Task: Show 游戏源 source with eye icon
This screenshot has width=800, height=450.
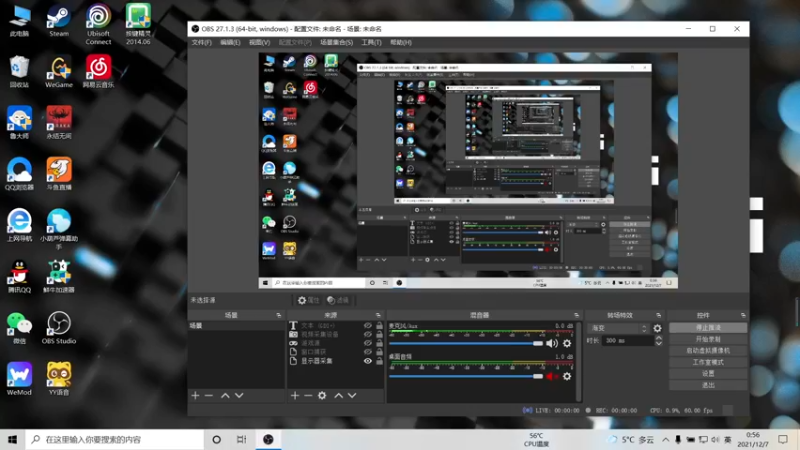Action: click(368, 343)
